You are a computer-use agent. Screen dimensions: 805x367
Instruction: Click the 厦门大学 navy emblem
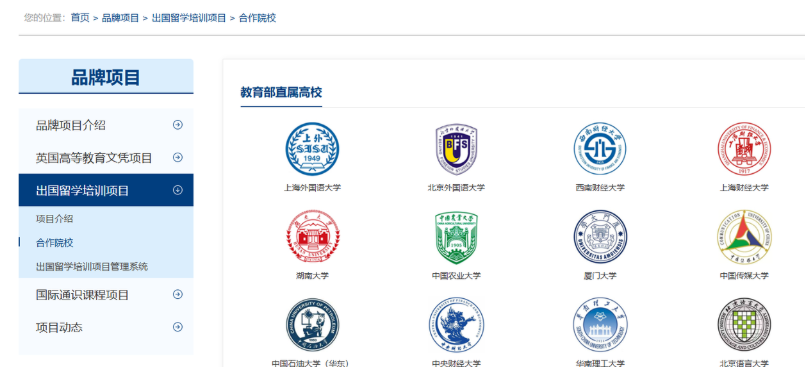point(600,237)
